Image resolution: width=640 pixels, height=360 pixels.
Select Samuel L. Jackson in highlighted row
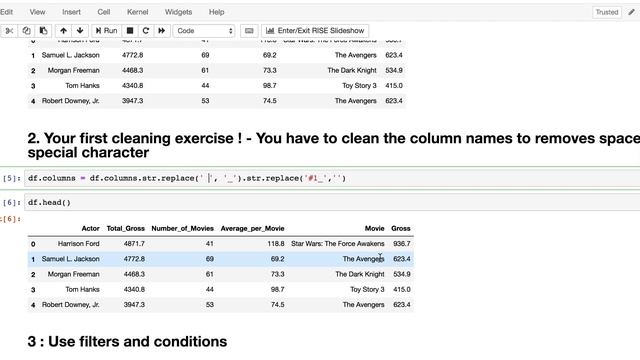[x=71, y=259]
